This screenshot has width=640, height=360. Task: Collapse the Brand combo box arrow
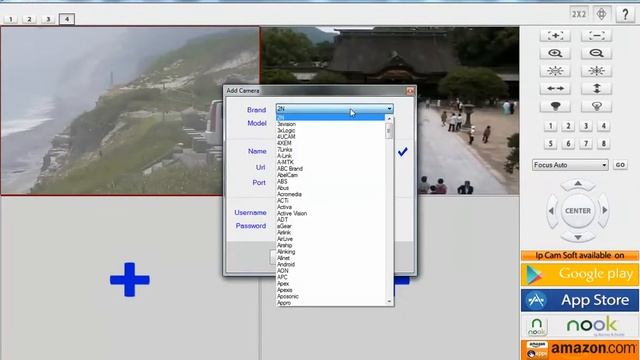[389, 109]
